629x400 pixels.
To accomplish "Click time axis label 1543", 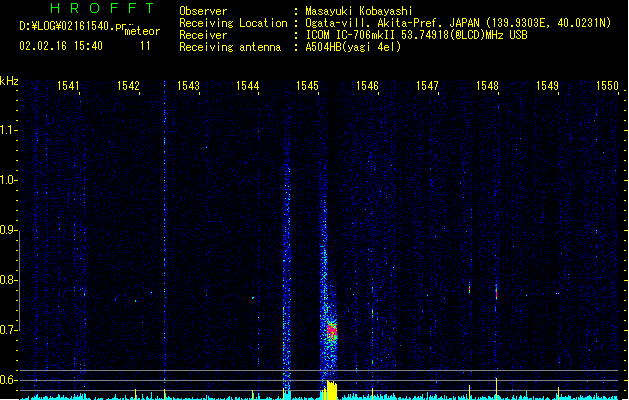I will pyautogui.click(x=188, y=85).
